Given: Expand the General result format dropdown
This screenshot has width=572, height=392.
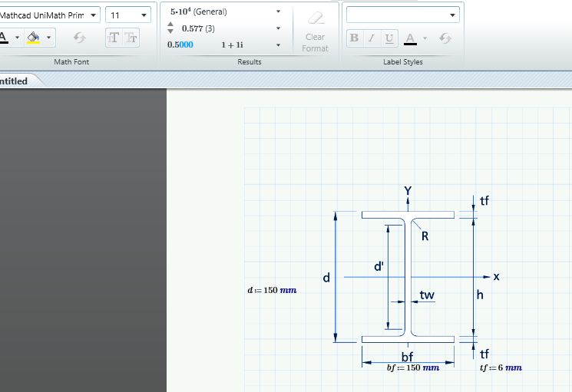Looking at the screenshot, I should [279, 12].
